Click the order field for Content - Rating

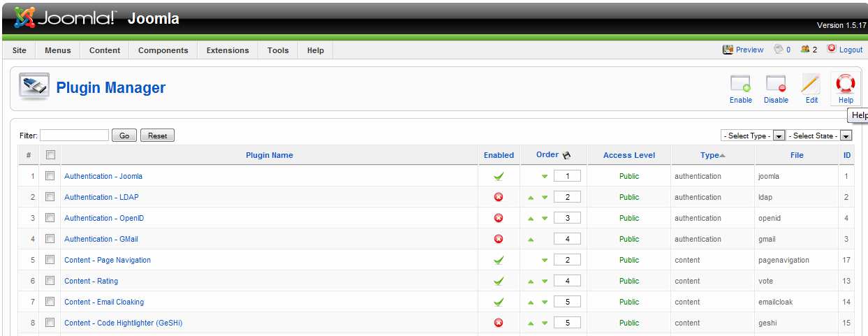click(568, 281)
